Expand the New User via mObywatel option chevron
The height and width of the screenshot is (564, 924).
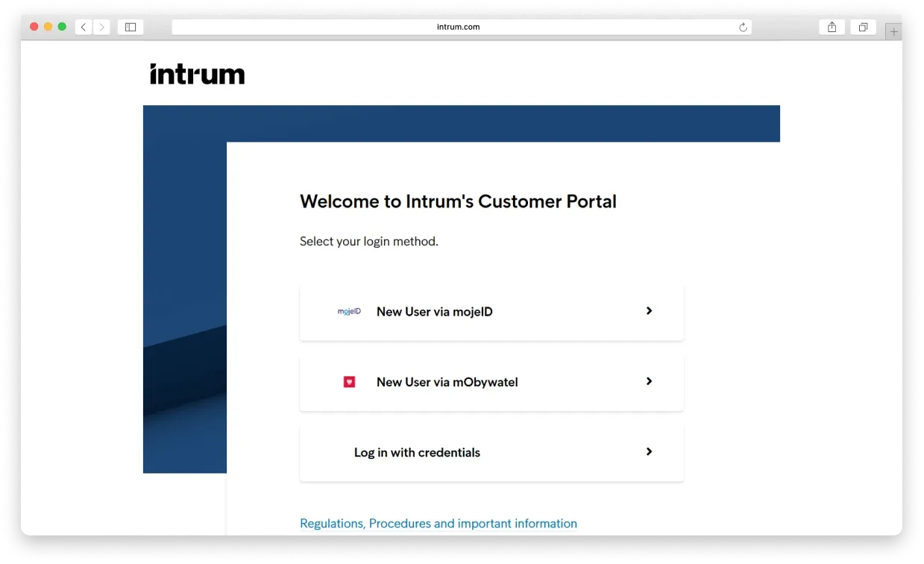[648, 381]
